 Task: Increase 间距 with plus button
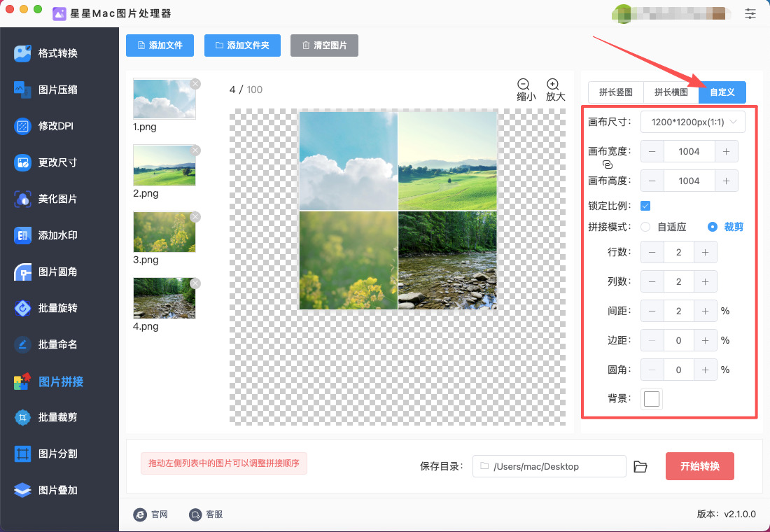(705, 311)
